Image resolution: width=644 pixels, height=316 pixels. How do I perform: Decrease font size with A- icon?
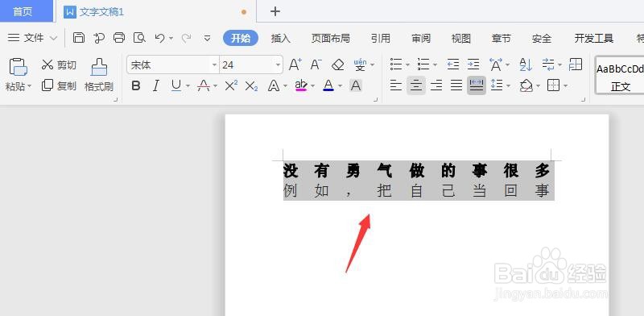(x=316, y=64)
